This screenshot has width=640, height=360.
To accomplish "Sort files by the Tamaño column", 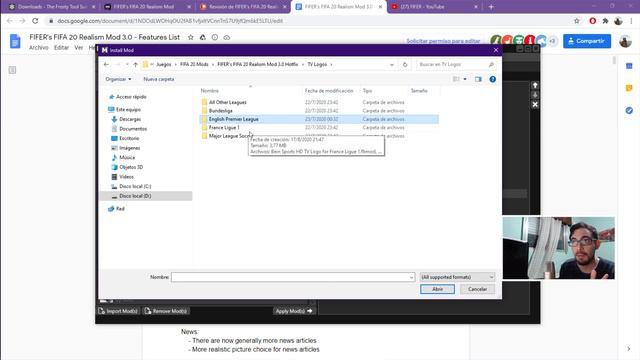I will (x=419, y=91).
